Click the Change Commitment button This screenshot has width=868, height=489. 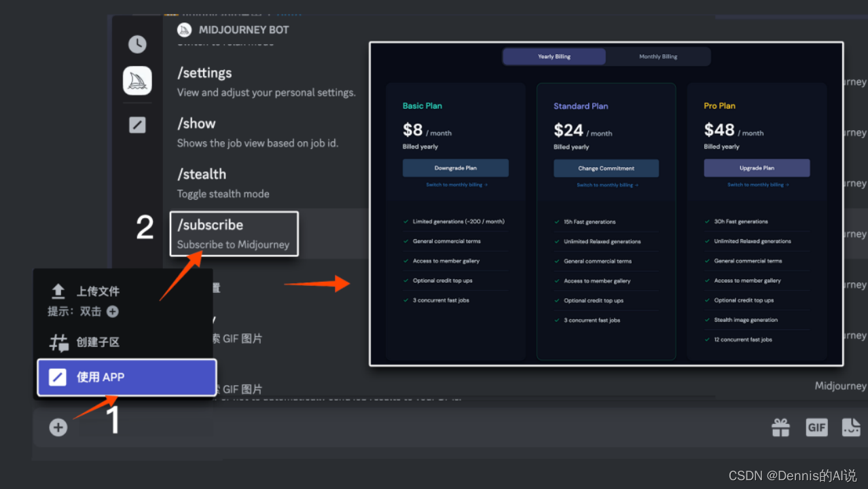click(x=606, y=168)
